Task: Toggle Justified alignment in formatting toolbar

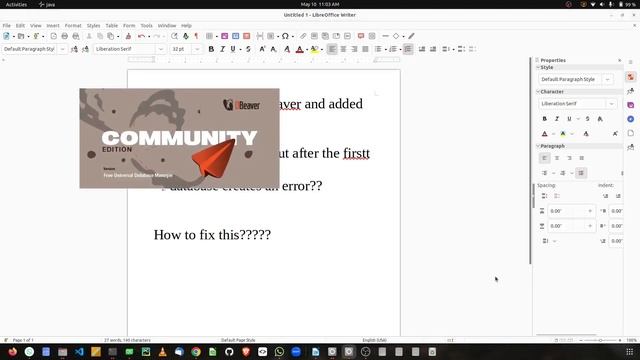Action: tap(365, 49)
